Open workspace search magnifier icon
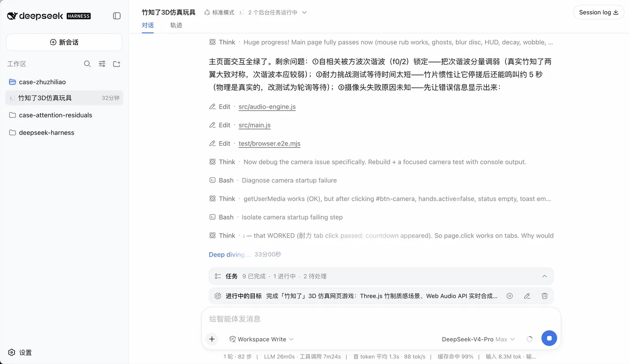Screen dimensions: 630x364 tap(87, 64)
